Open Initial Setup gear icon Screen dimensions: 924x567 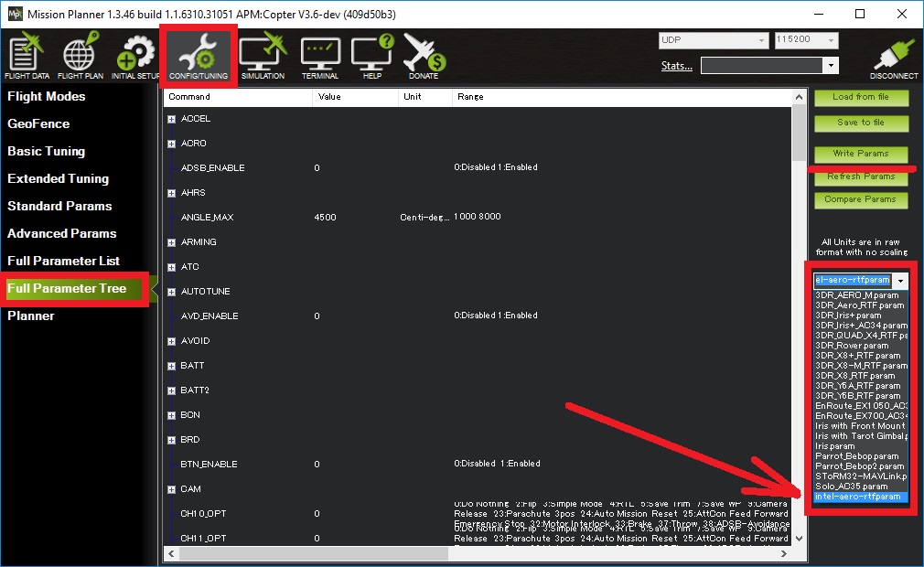[x=135, y=57]
